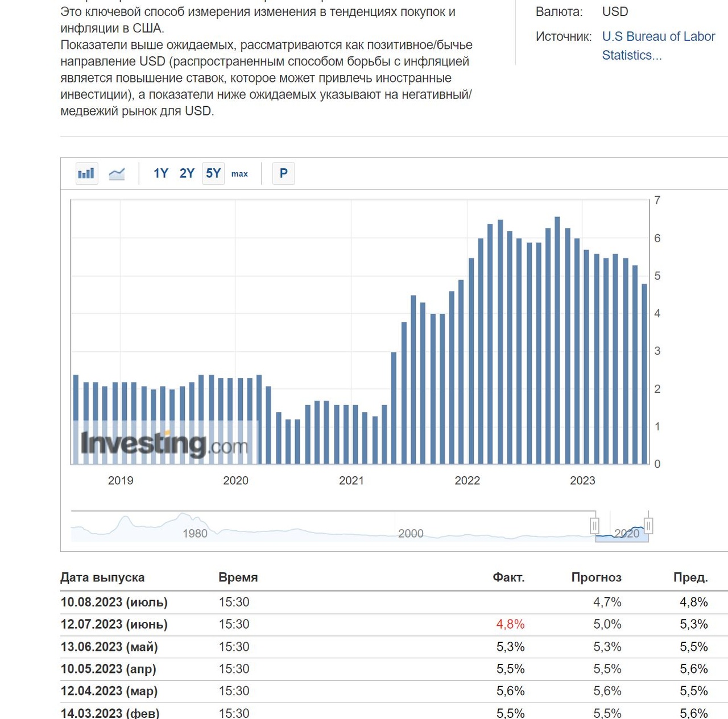Image resolution: width=728 pixels, height=719 pixels.
Task: Click the Investing.com watermark logo on chart
Action: click(x=164, y=444)
